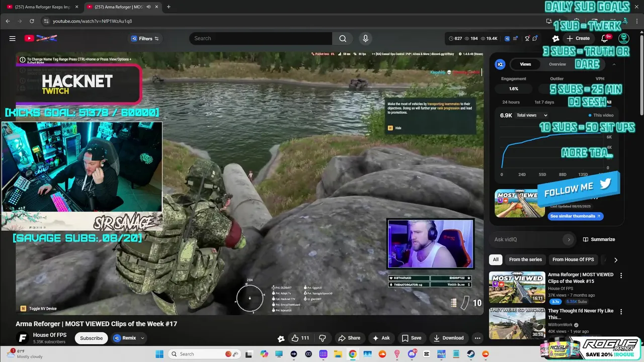
Task: Collapse the vidIQ stats panel chevron
Action: pos(614,64)
